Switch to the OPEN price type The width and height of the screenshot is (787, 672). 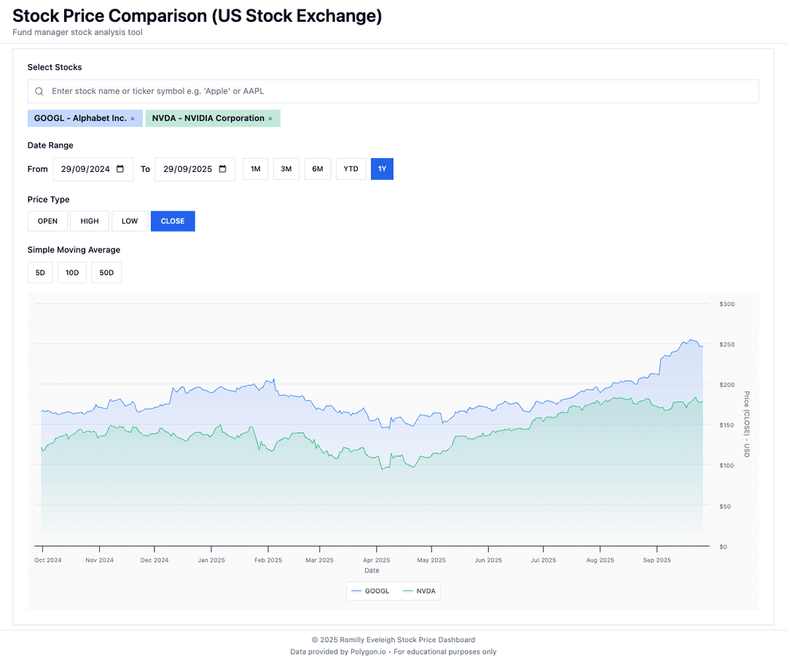click(x=47, y=221)
